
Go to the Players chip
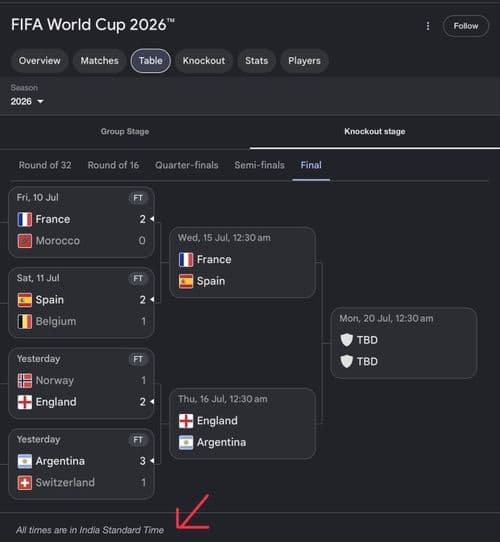304,61
